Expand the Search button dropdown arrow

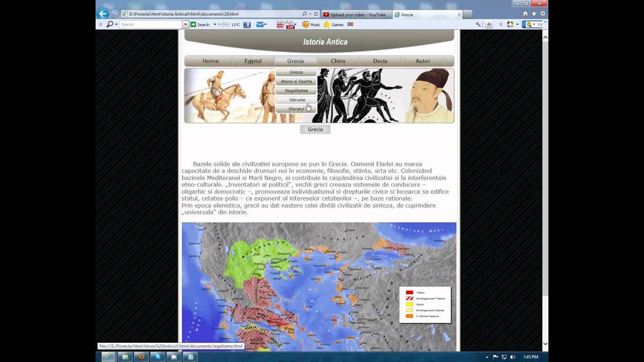[x=215, y=24]
